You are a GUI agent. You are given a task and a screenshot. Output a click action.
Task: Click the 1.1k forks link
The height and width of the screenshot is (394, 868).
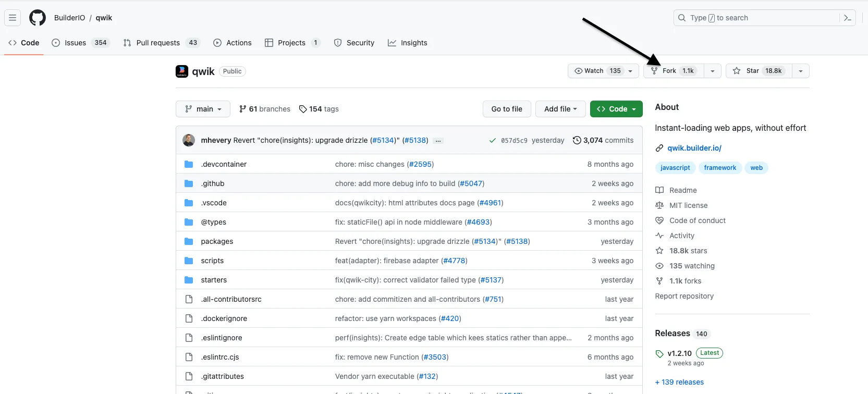[x=686, y=281]
